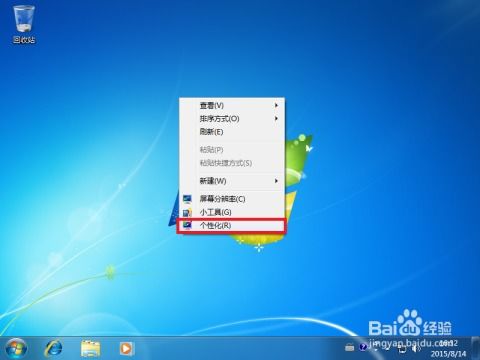Screen dimensions: 480x360
Task: Launch Windows Media Player from taskbar
Action: [x=127, y=349]
